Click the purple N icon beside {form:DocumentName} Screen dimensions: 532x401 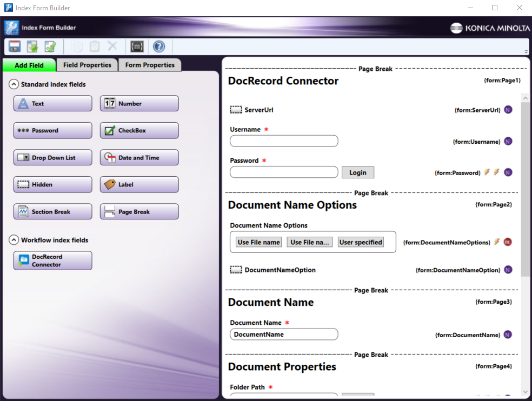[508, 335]
